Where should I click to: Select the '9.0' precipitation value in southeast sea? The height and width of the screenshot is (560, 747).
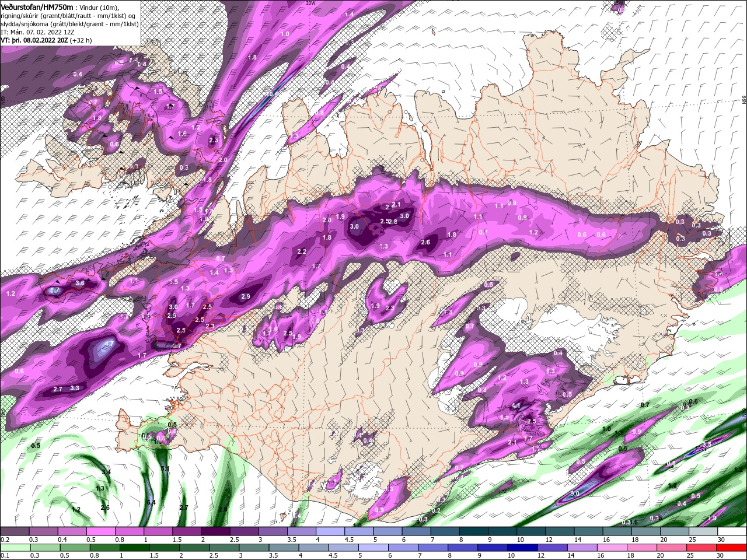click(x=574, y=494)
